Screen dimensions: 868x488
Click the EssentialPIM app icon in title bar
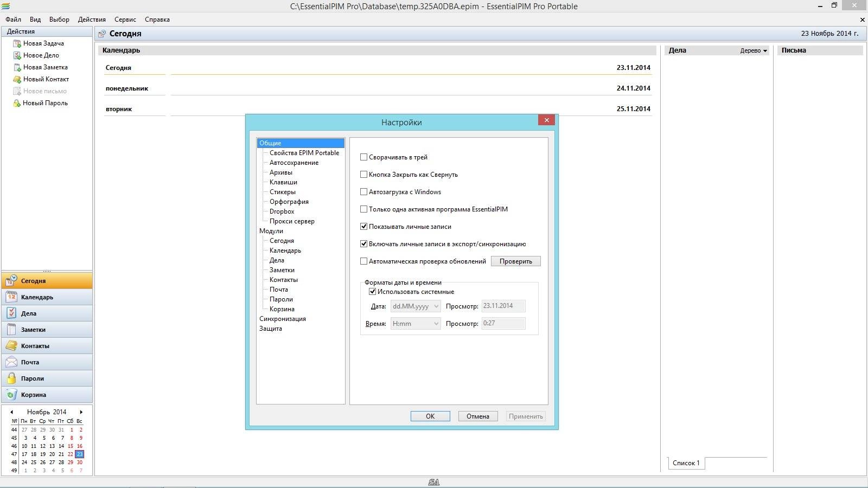(6, 7)
